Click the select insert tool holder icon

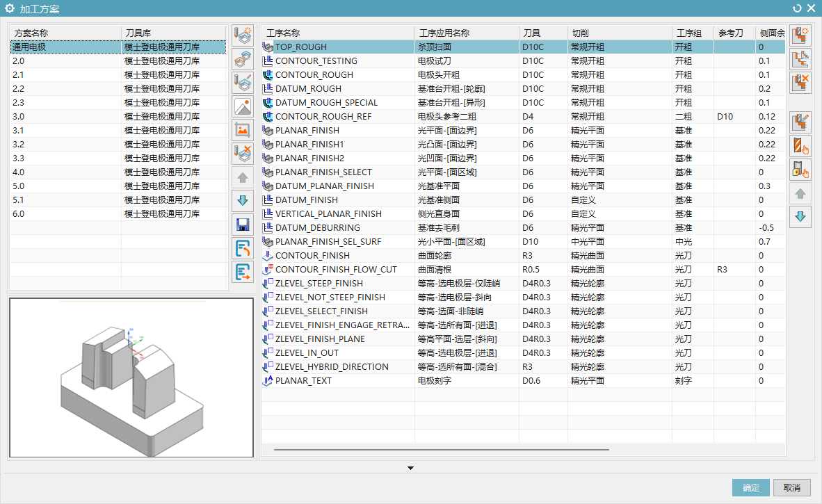click(800, 170)
